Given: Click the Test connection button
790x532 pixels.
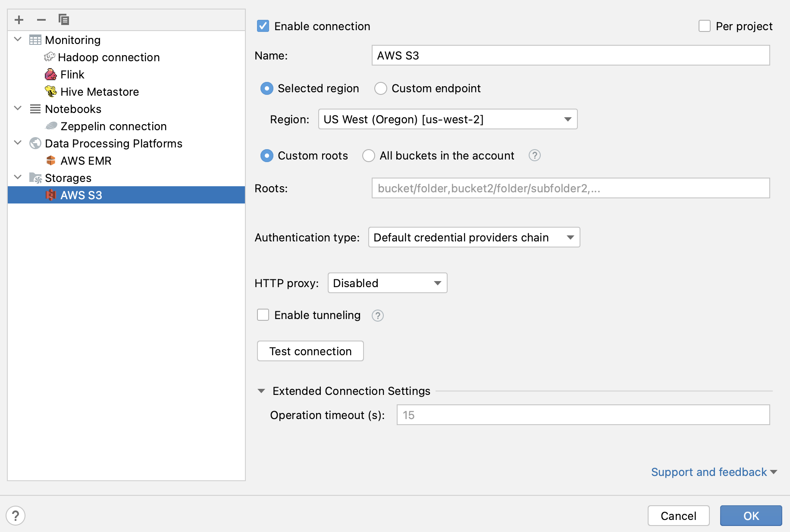Looking at the screenshot, I should 310,351.
